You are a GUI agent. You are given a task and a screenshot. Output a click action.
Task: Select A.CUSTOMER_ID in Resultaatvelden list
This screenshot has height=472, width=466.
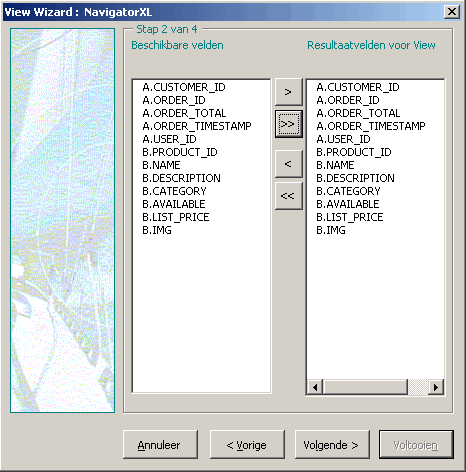click(358, 87)
